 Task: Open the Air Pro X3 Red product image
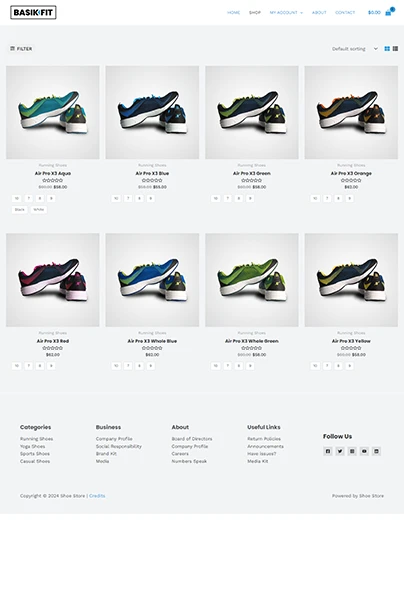click(x=53, y=280)
